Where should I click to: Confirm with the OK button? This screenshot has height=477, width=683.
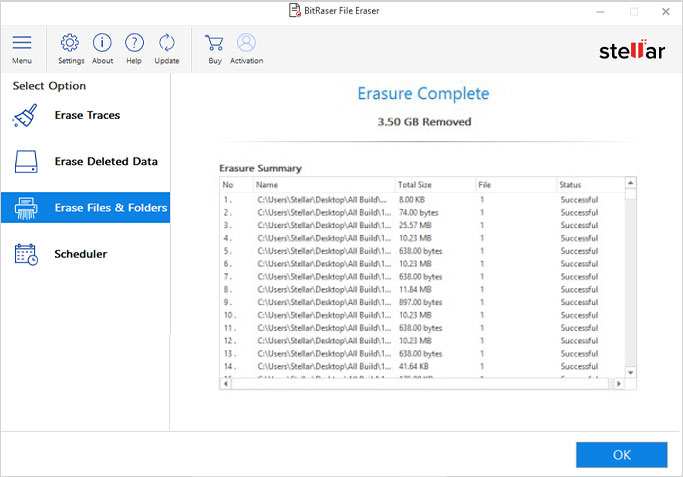(622, 455)
